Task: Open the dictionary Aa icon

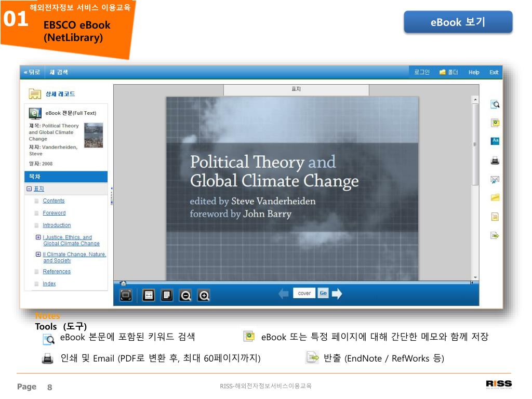Action: (495, 141)
